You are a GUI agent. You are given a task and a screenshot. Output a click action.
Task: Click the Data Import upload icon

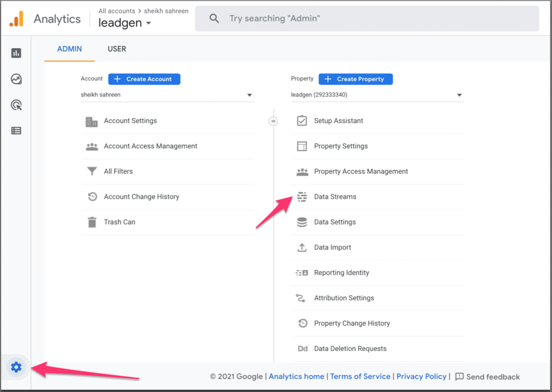coord(302,247)
